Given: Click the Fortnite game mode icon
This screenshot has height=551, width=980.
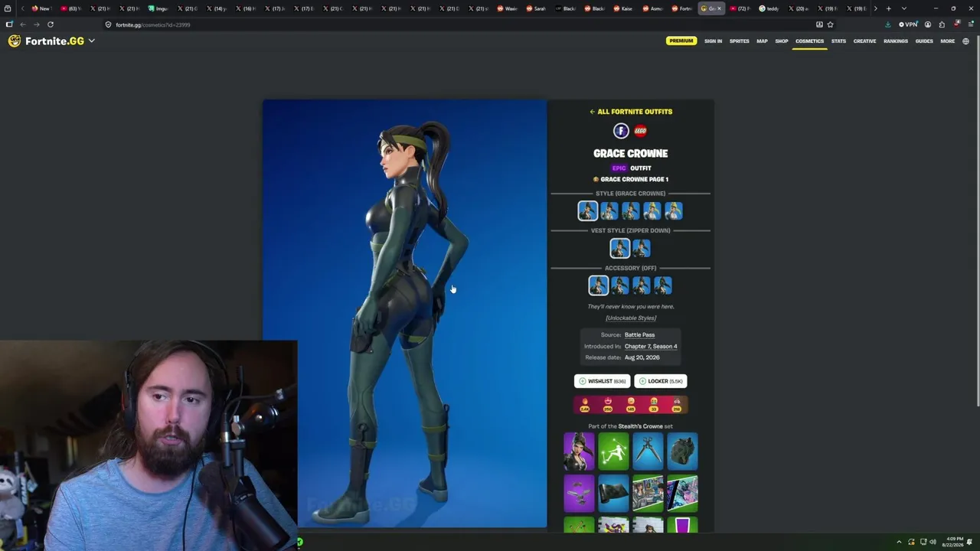Looking at the screenshot, I should (621, 131).
